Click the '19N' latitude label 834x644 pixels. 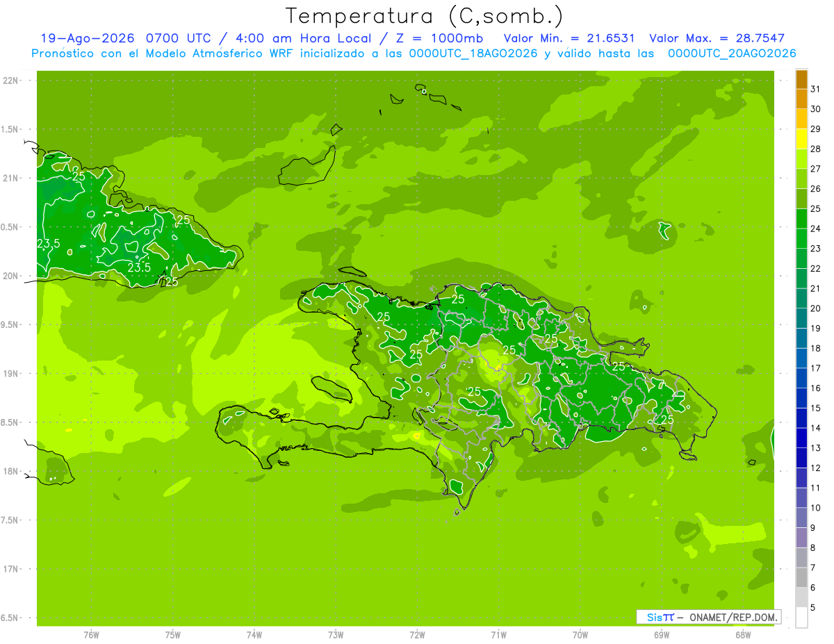click(10, 374)
